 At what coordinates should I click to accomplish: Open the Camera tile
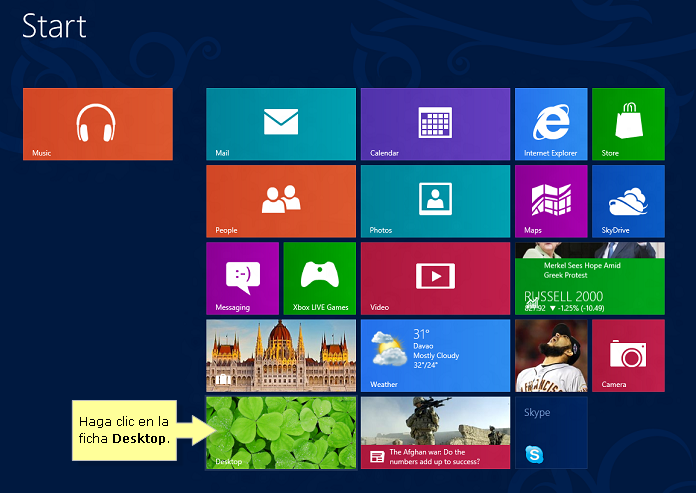click(629, 355)
